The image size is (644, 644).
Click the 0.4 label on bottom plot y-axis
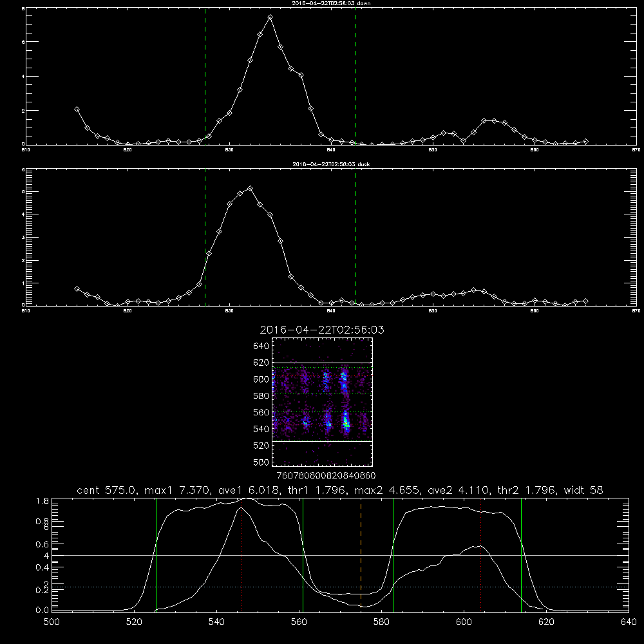[x=43, y=567]
